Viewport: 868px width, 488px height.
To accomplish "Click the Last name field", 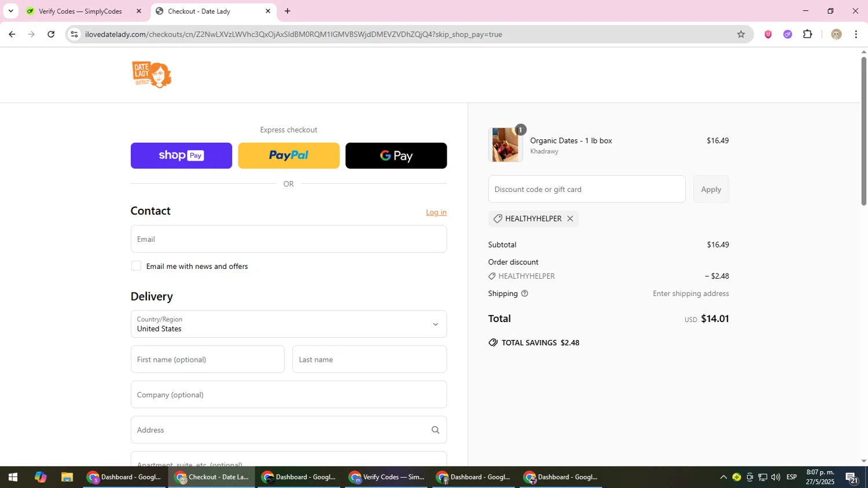I will point(370,359).
